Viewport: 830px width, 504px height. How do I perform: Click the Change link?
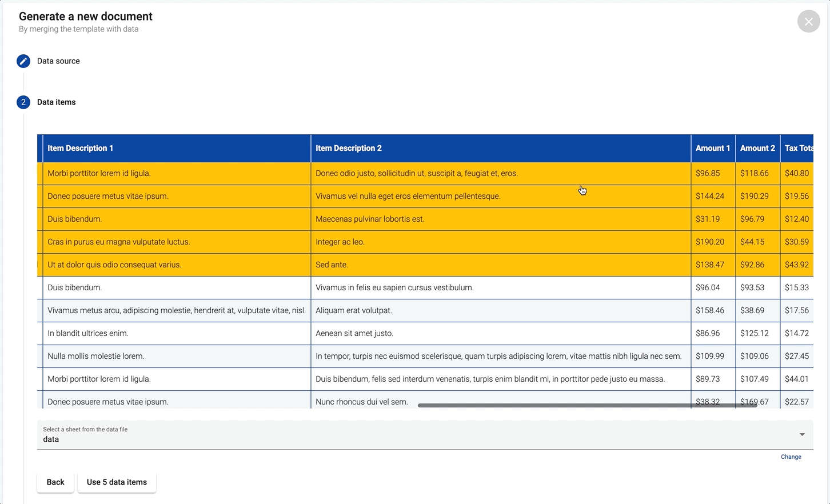tap(791, 457)
